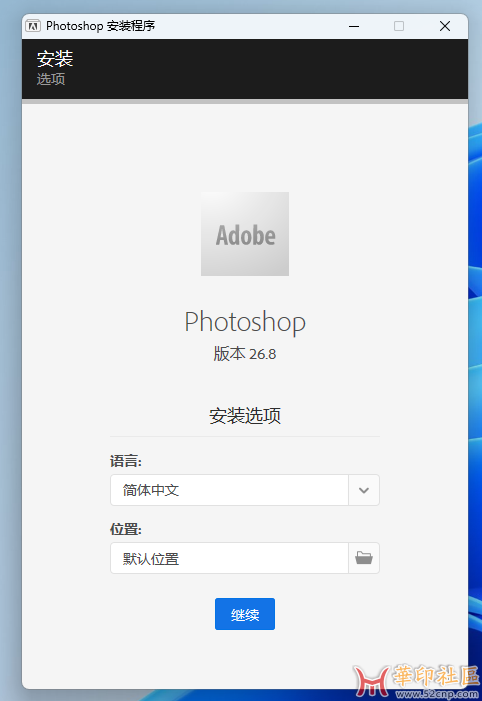Click the Adobe logo thumbnail
The height and width of the screenshot is (701, 482).
pos(245,234)
